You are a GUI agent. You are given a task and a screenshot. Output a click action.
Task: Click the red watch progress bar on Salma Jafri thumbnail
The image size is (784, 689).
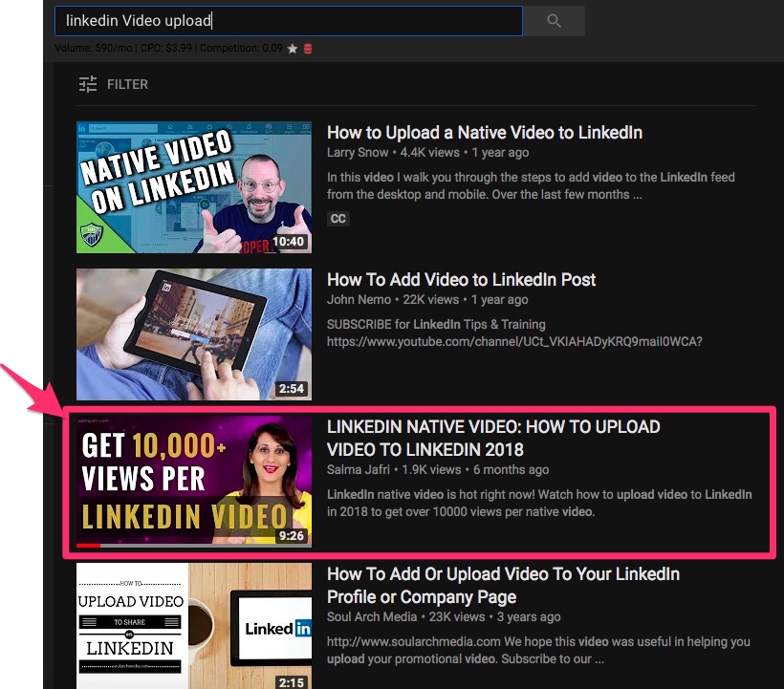pyautogui.click(x=89, y=545)
